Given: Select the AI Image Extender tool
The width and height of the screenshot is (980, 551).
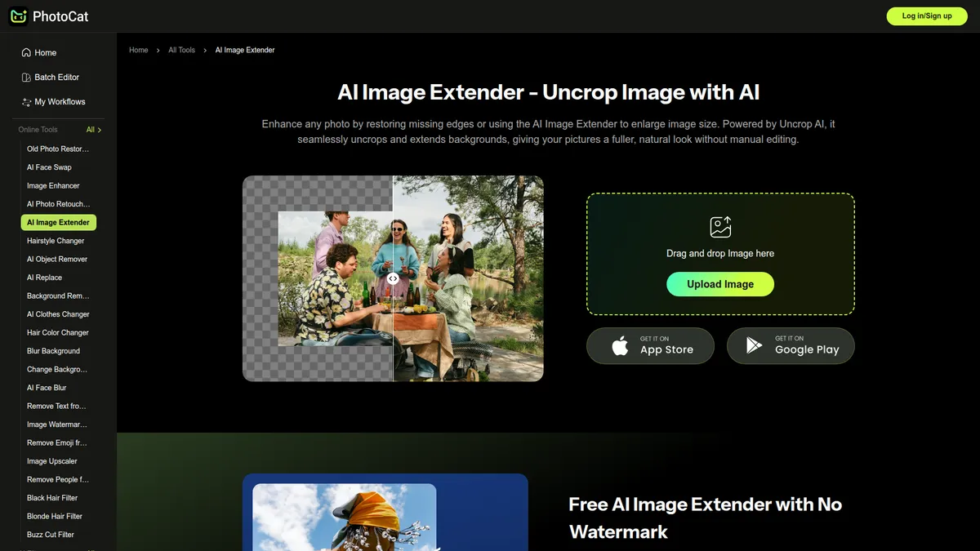Looking at the screenshot, I should (x=58, y=222).
